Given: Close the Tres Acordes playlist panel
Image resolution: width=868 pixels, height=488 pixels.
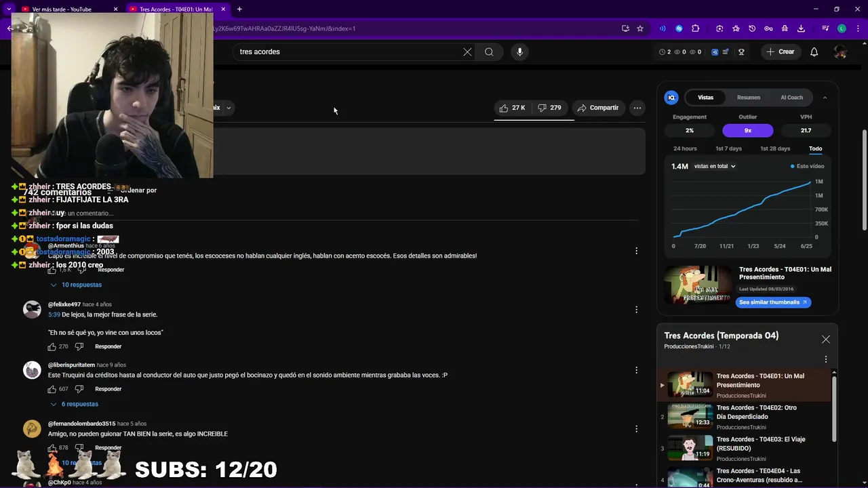Looking at the screenshot, I should tap(825, 339).
